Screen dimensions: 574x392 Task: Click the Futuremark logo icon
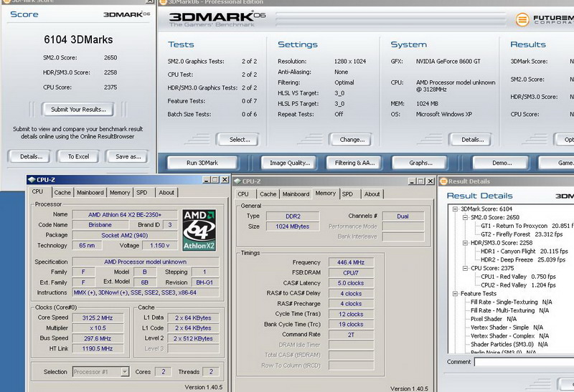pos(522,19)
